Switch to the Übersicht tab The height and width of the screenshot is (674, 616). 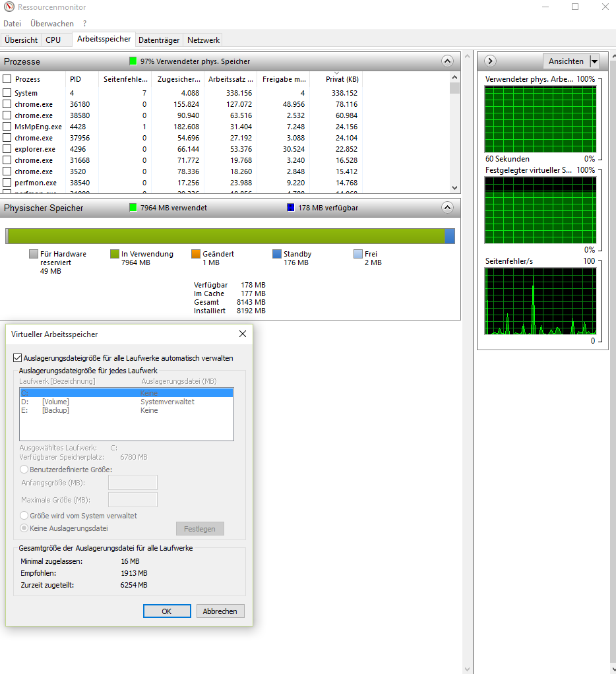pyautogui.click(x=21, y=40)
